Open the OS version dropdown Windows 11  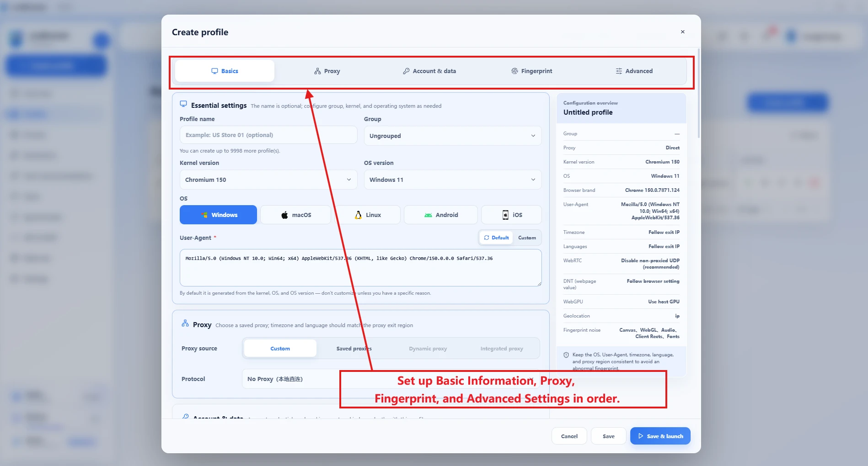pyautogui.click(x=453, y=180)
